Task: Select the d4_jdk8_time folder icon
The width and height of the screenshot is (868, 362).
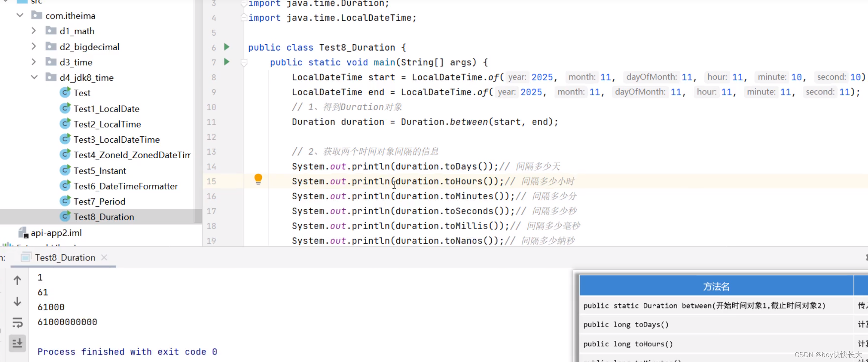Action: 51,77
